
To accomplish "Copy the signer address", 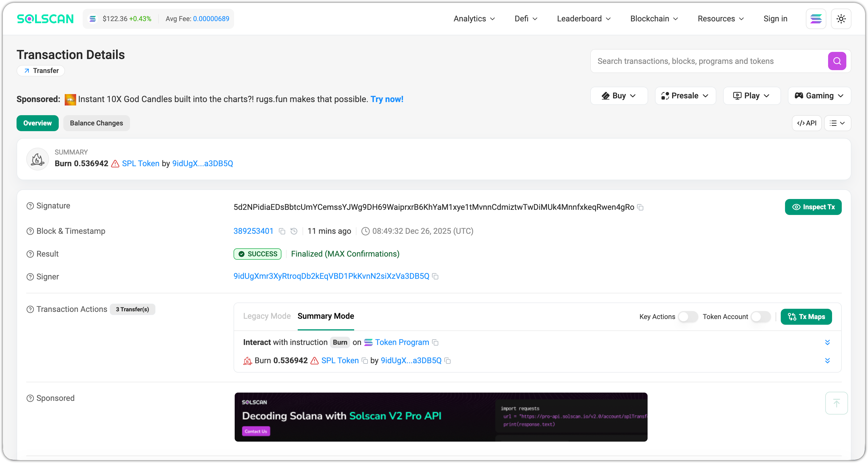I will [435, 276].
